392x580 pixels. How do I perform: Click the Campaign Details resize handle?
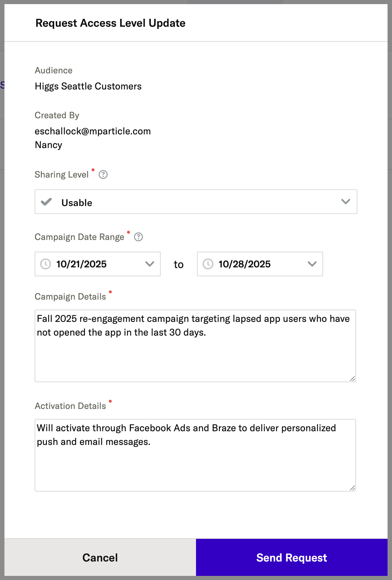coord(352,378)
